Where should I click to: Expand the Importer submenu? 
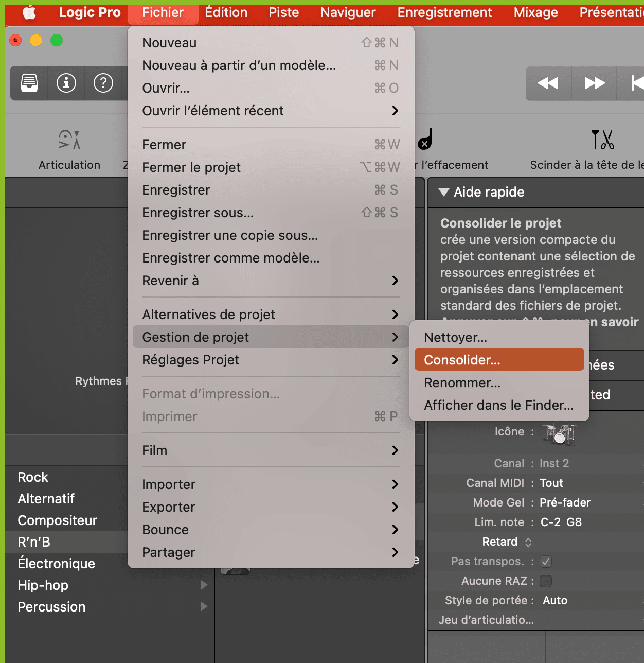coord(271,484)
